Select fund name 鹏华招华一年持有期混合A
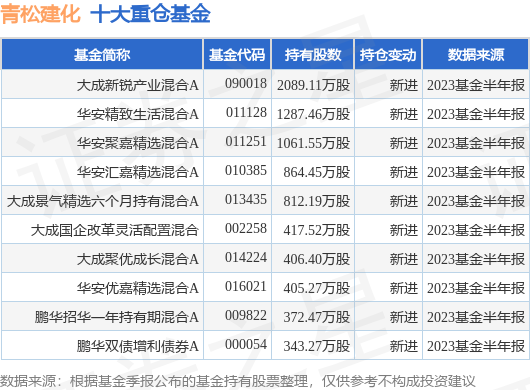This screenshot has height=390, width=530. pos(117,317)
